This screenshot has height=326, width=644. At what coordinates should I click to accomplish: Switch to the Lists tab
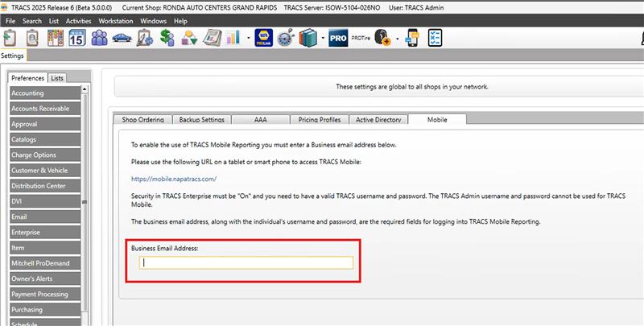[x=57, y=78]
